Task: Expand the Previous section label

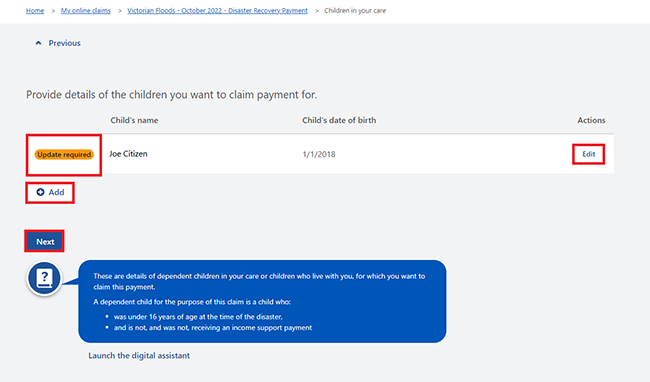Action: (x=65, y=43)
